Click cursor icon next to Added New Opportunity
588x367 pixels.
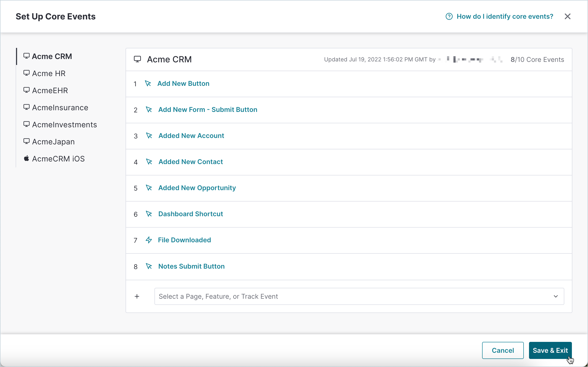click(x=149, y=188)
